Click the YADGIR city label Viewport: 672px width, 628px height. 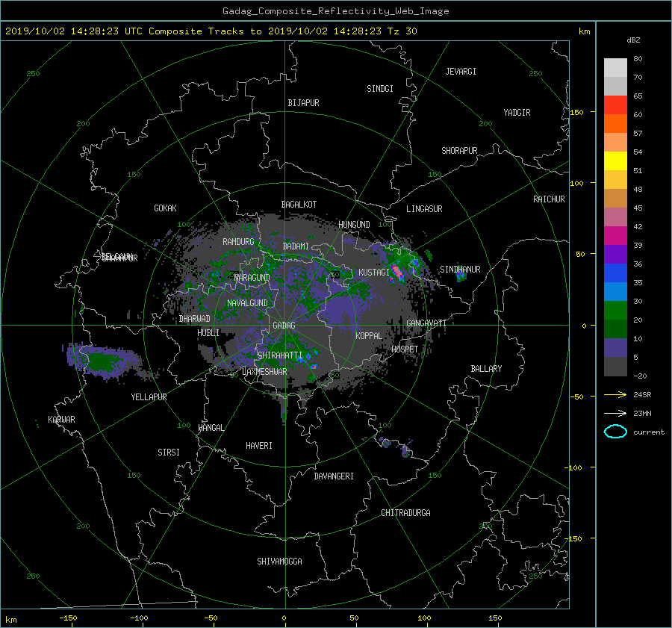pyautogui.click(x=517, y=113)
